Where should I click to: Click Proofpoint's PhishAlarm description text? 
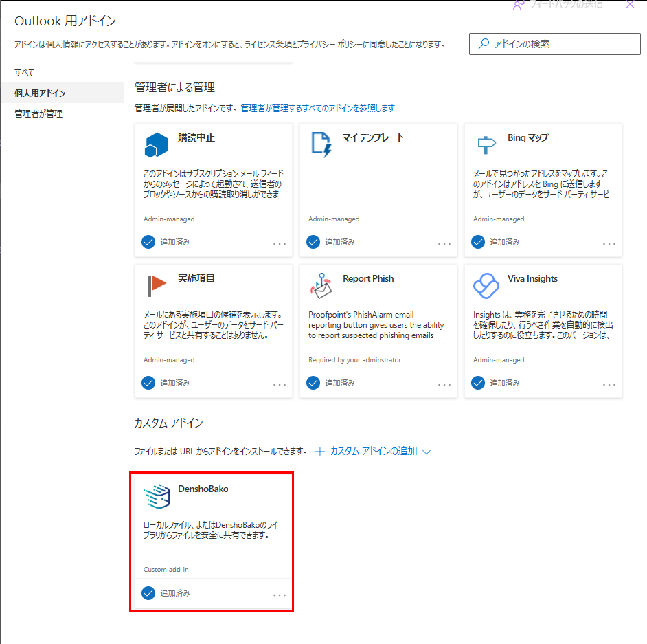(x=376, y=325)
